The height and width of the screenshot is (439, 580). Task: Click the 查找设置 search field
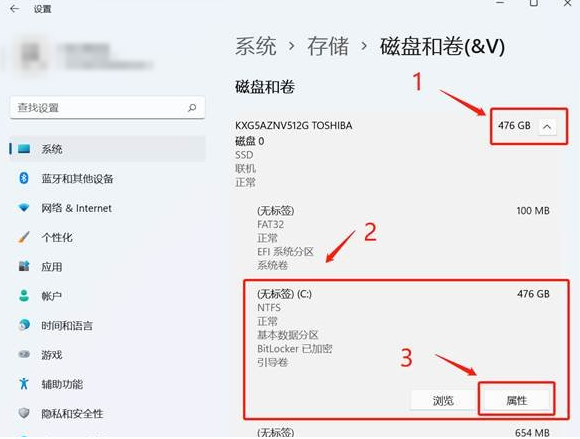107,108
